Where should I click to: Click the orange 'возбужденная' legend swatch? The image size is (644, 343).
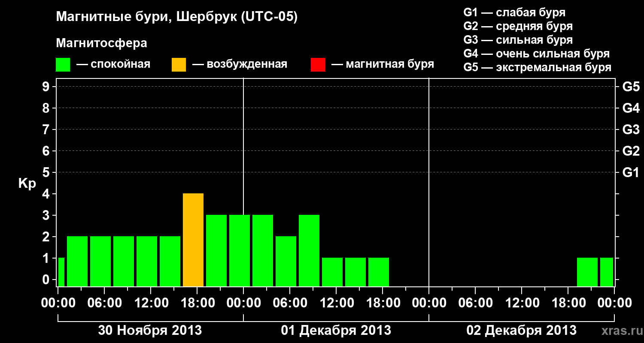tap(179, 65)
